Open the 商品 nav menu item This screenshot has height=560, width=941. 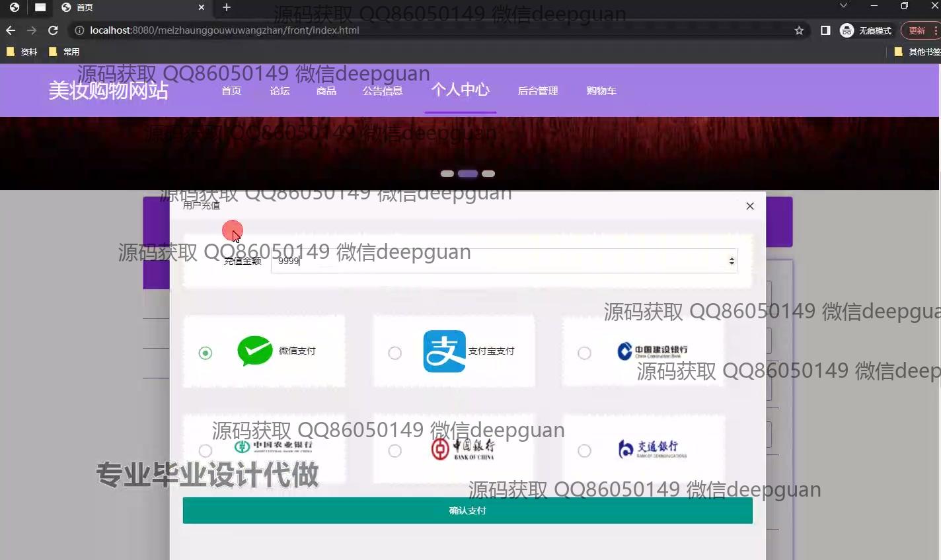pos(326,91)
